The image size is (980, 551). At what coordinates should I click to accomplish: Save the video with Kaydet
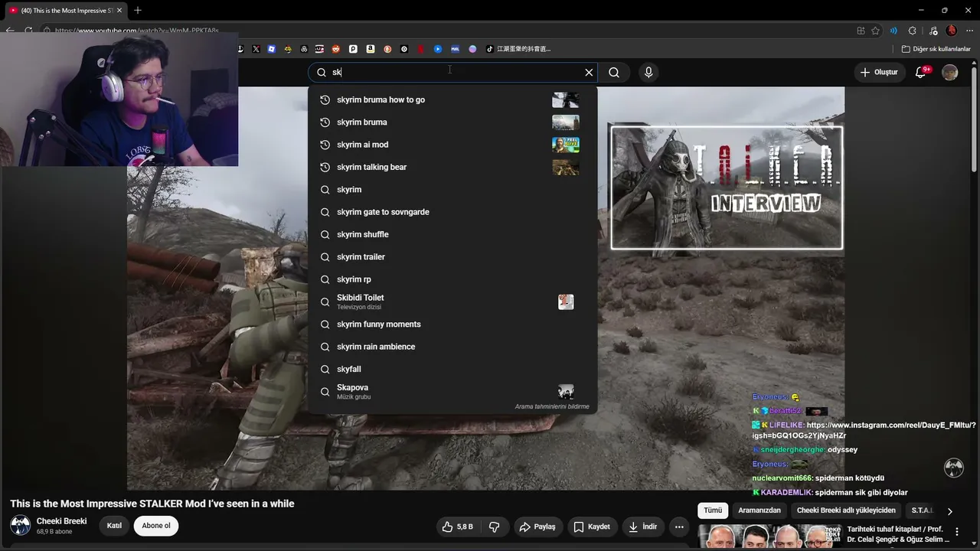pos(592,527)
